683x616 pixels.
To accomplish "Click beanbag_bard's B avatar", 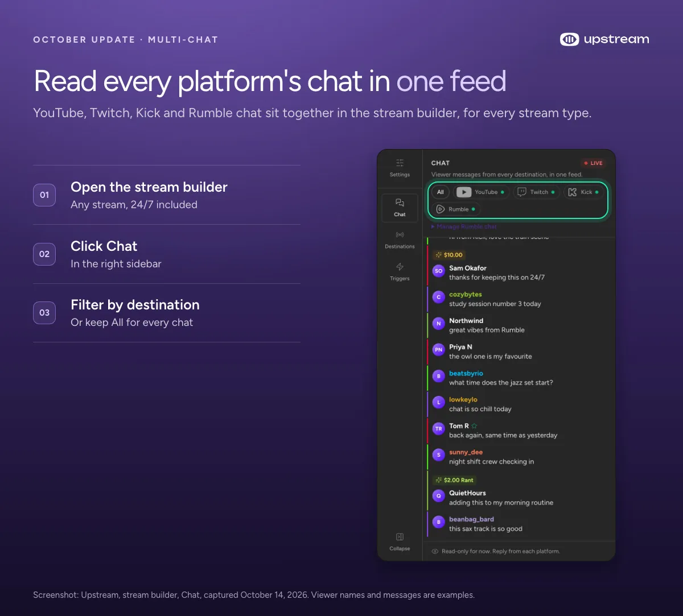I will tap(438, 522).
